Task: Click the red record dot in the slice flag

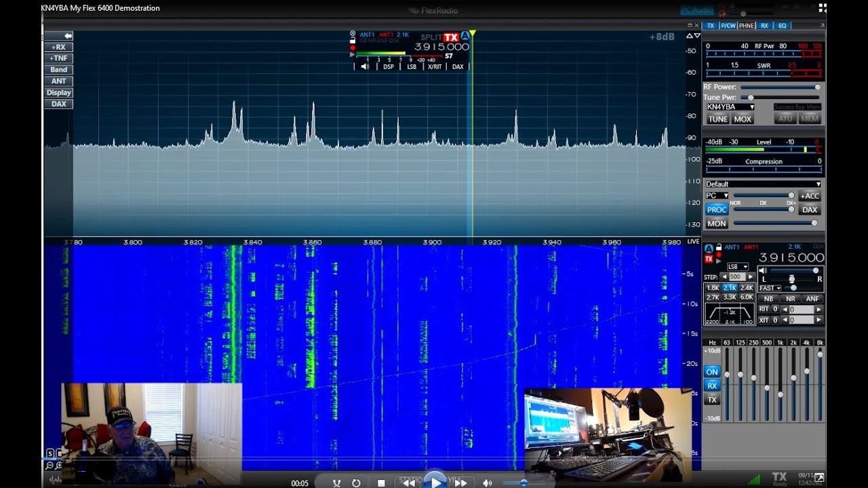Action: pos(352,47)
